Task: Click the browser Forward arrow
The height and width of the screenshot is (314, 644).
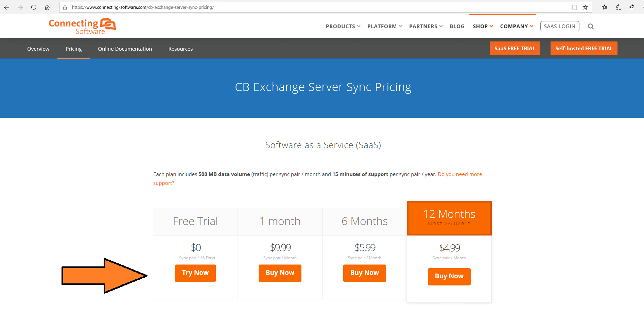Action: (x=20, y=7)
